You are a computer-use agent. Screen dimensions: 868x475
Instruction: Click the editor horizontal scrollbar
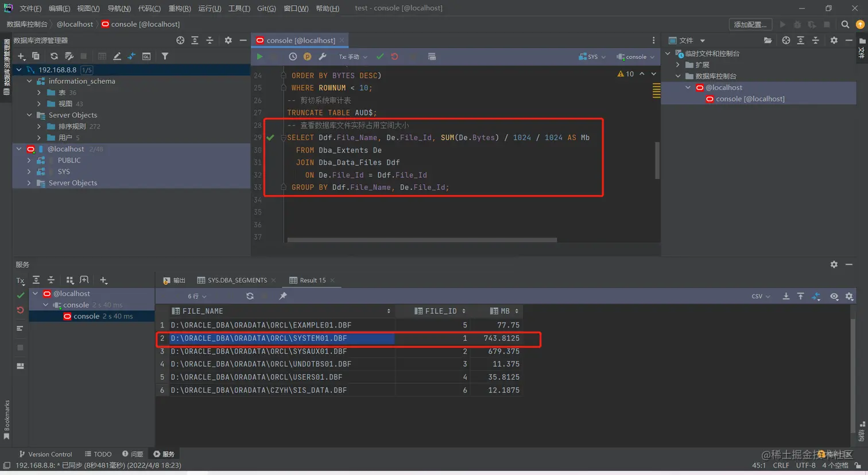422,240
